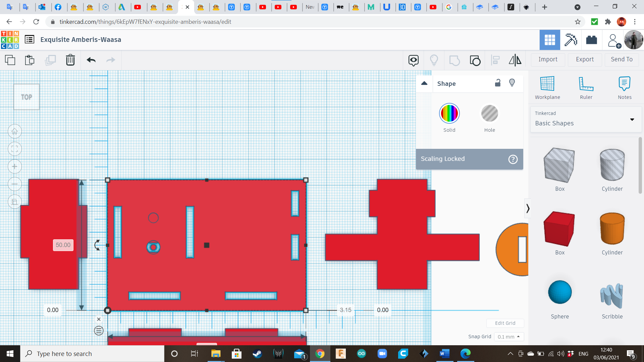
Task: Mirror the selected shape
Action: pyautogui.click(x=515, y=60)
